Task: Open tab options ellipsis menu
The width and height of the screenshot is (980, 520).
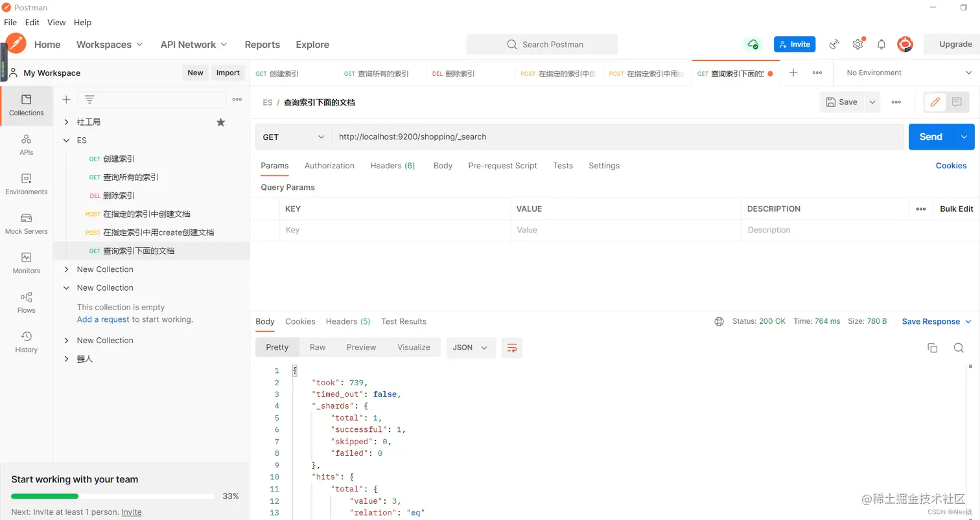Action: [x=817, y=73]
